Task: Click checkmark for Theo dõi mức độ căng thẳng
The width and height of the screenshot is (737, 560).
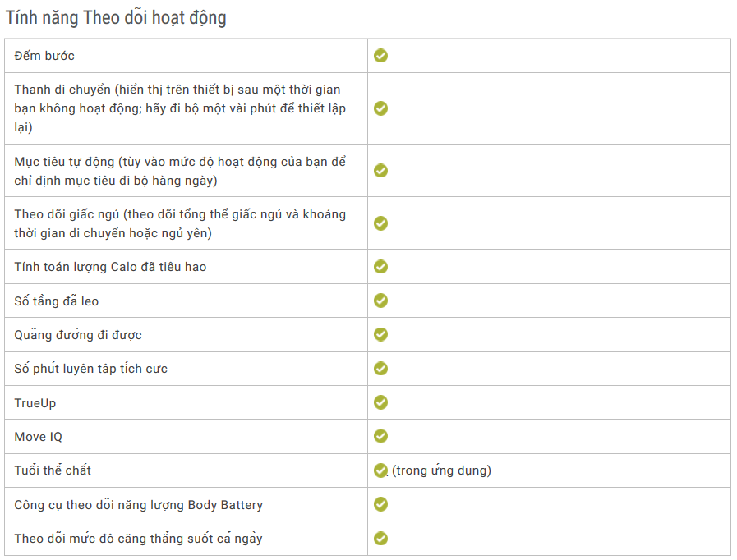Action: tap(380, 539)
